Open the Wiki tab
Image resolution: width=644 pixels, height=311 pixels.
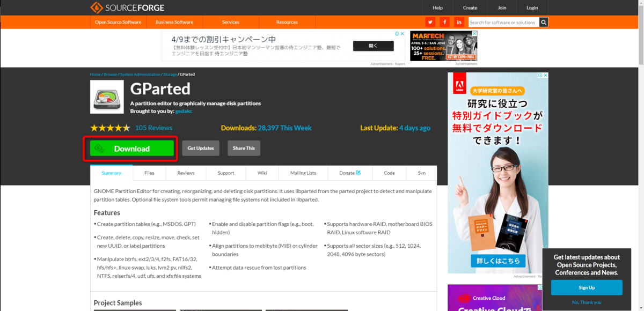[262, 173]
